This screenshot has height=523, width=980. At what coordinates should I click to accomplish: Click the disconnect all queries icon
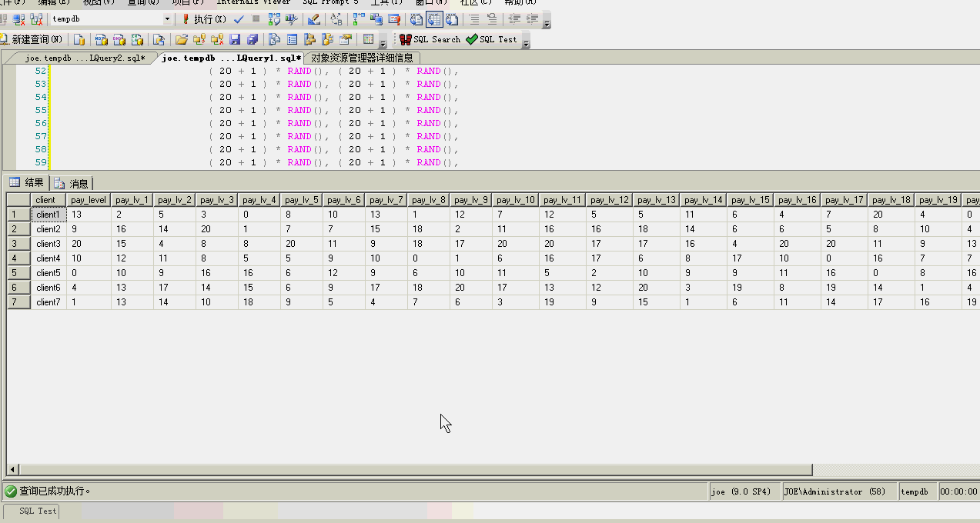(x=36, y=19)
